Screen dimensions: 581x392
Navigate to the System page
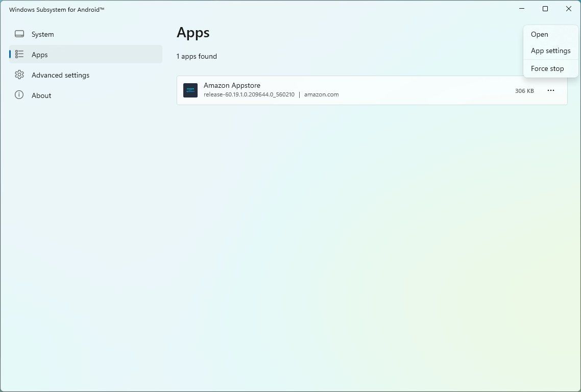pos(42,34)
